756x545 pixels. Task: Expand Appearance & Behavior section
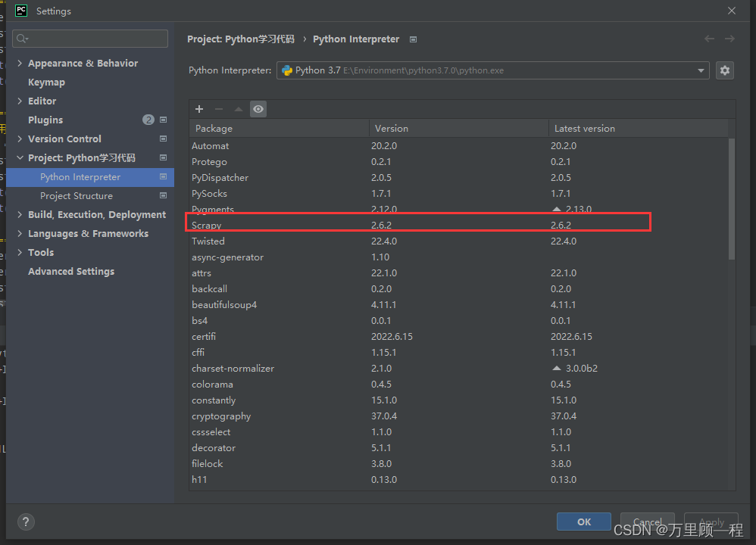(x=20, y=63)
